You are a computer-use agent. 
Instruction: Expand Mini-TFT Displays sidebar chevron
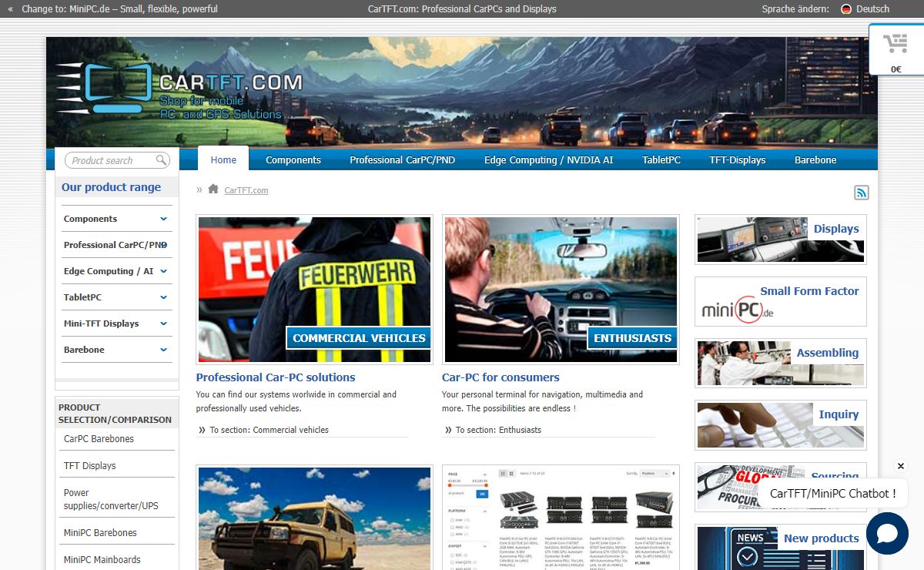tap(163, 324)
